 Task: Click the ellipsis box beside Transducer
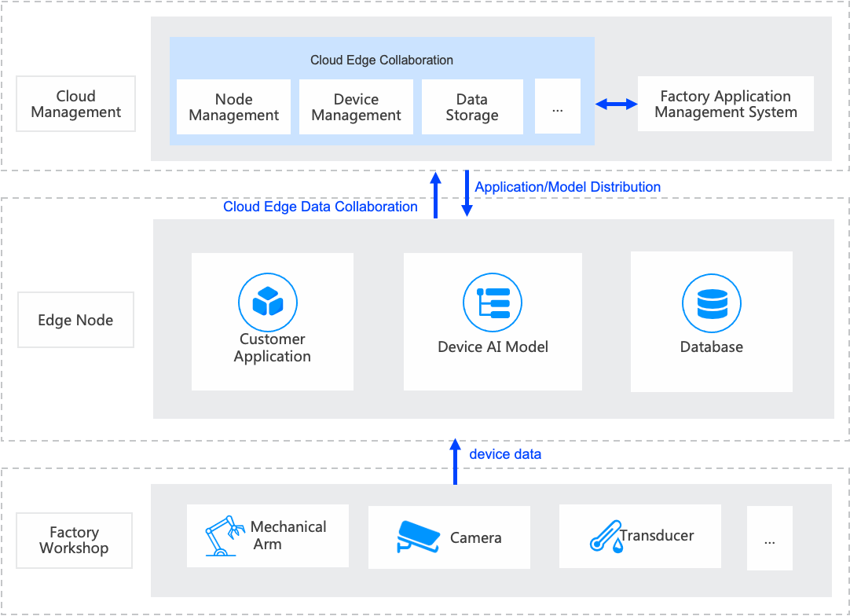click(x=770, y=538)
